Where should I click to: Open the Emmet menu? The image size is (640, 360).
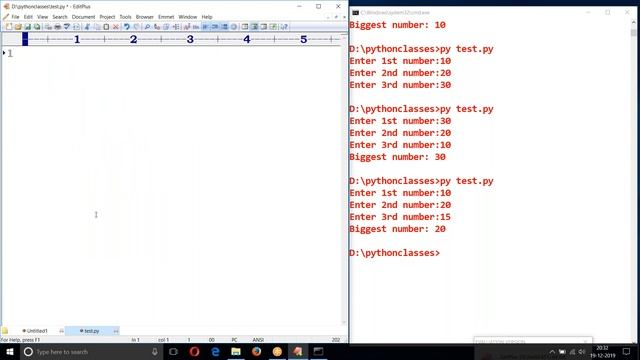(x=166, y=17)
